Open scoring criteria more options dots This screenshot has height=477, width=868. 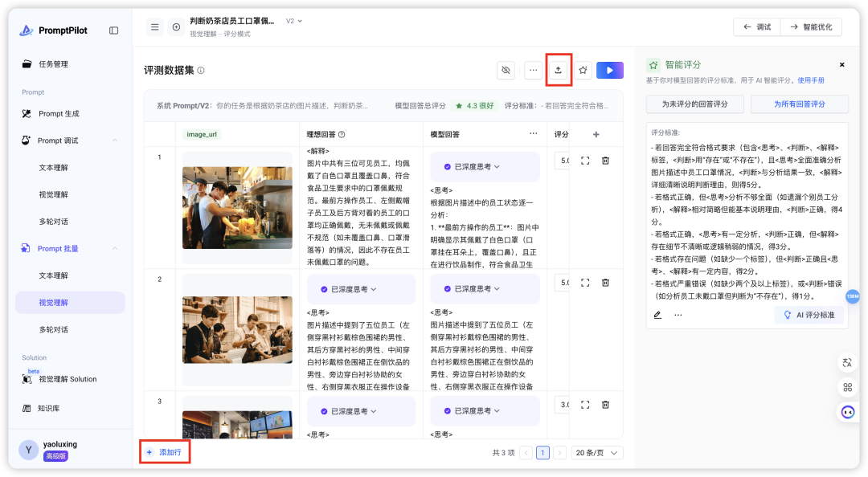point(678,315)
